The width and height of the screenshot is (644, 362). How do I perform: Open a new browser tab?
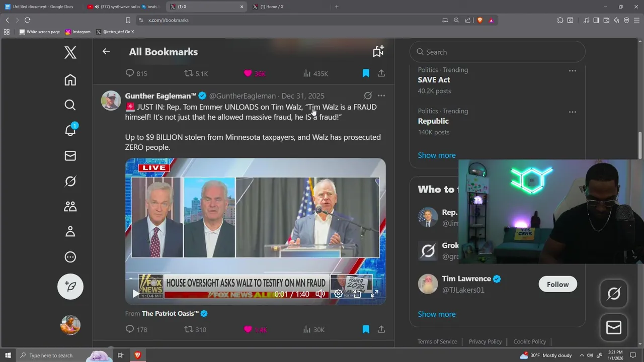click(x=337, y=7)
